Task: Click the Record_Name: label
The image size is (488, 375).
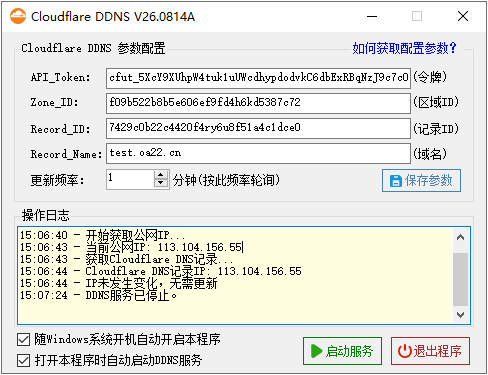Action: (66, 154)
